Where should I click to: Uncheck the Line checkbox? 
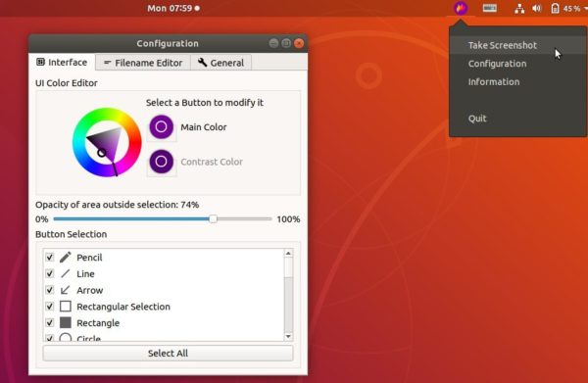pyautogui.click(x=50, y=274)
